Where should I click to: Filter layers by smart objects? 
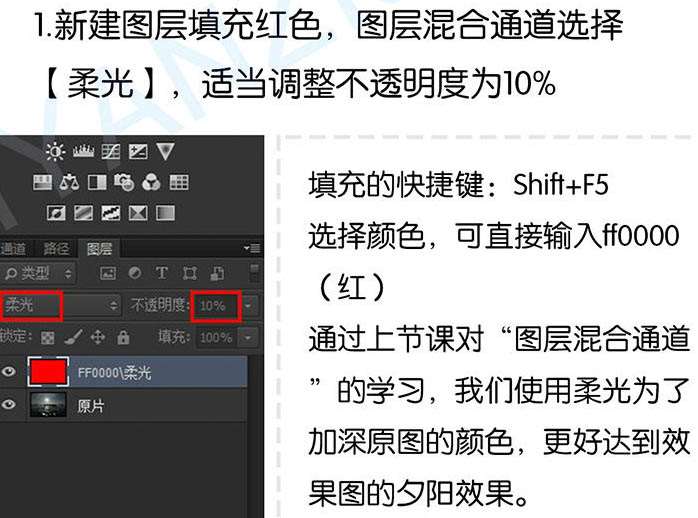pos(217,273)
